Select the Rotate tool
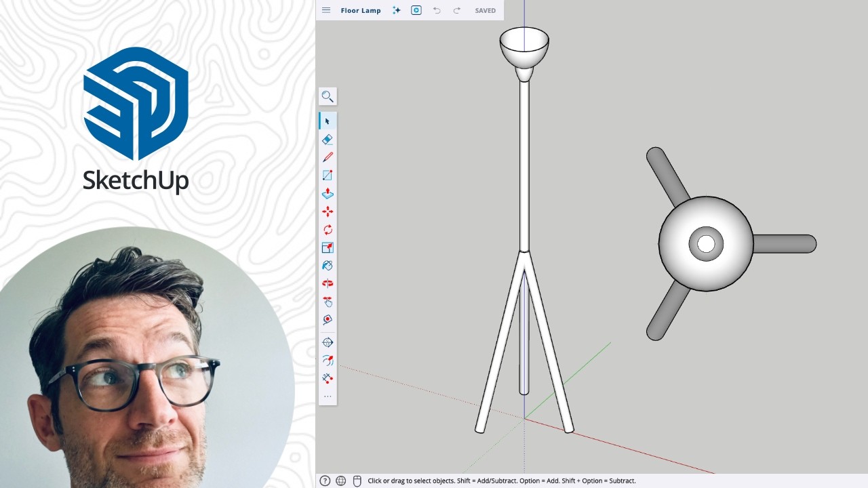 click(328, 230)
